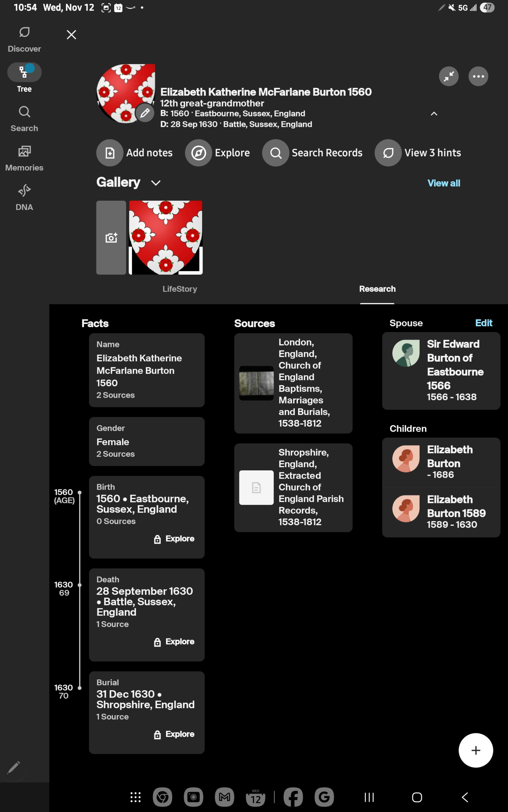508x812 pixels.
Task: Open the three-dot overflow menu
Action: point(478,76)
